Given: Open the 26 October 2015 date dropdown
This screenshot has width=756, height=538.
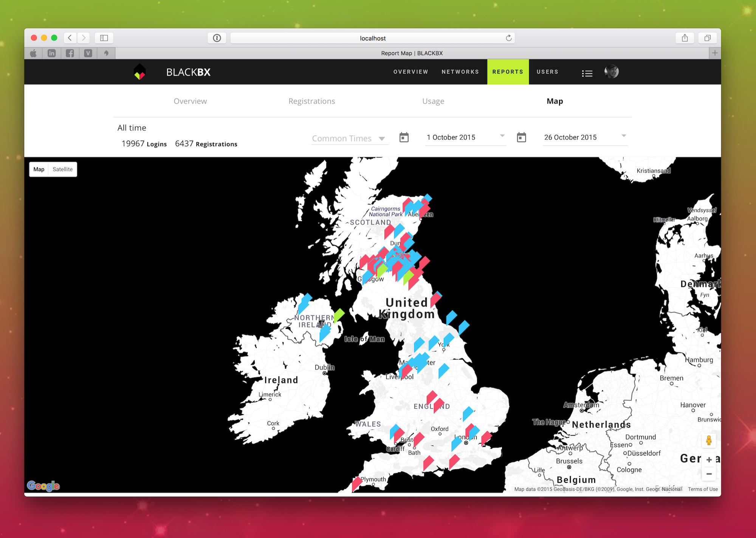Looking at the screenshot, I should (584, 138).
